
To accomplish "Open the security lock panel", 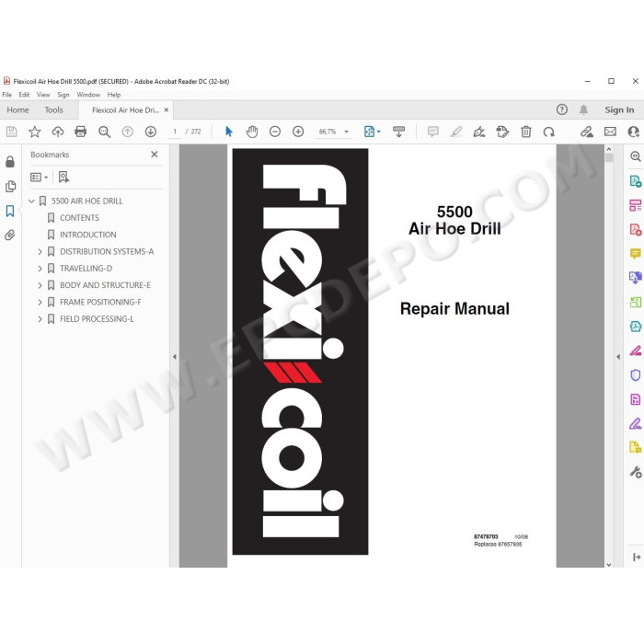I will (10, 161).
